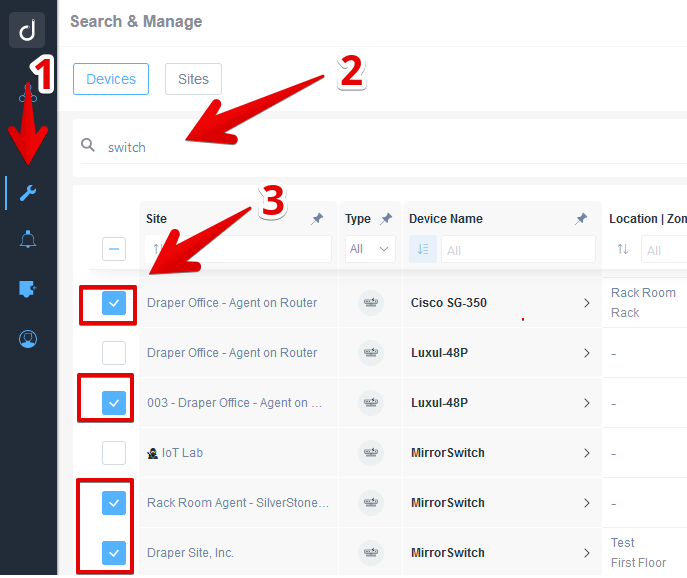The height and width of the screenshot is (578, 687).
Task: Open MirrorSwitch in Draper Site, Inc. row
Action: click(x=448, y=553)
